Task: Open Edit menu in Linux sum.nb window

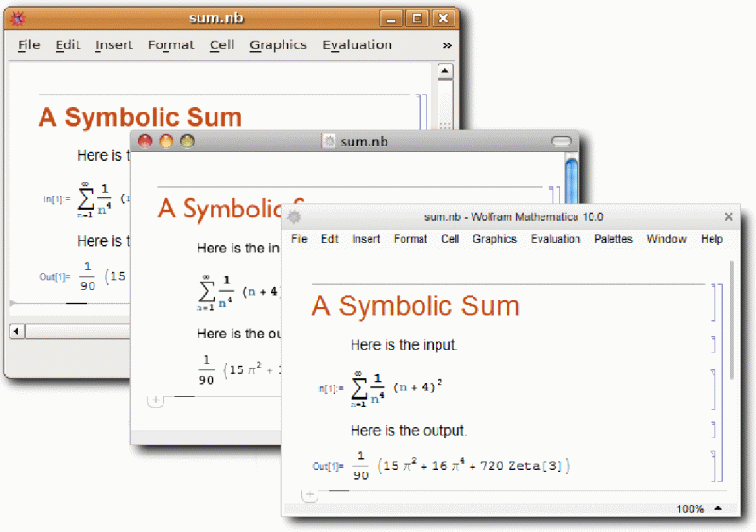Action: point(67,44)
